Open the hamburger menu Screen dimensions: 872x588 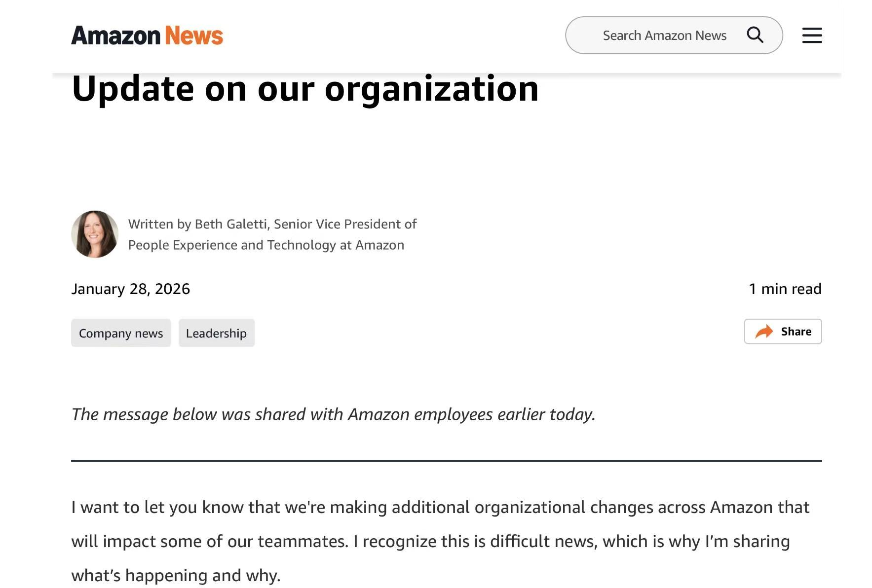pos(812,36)
